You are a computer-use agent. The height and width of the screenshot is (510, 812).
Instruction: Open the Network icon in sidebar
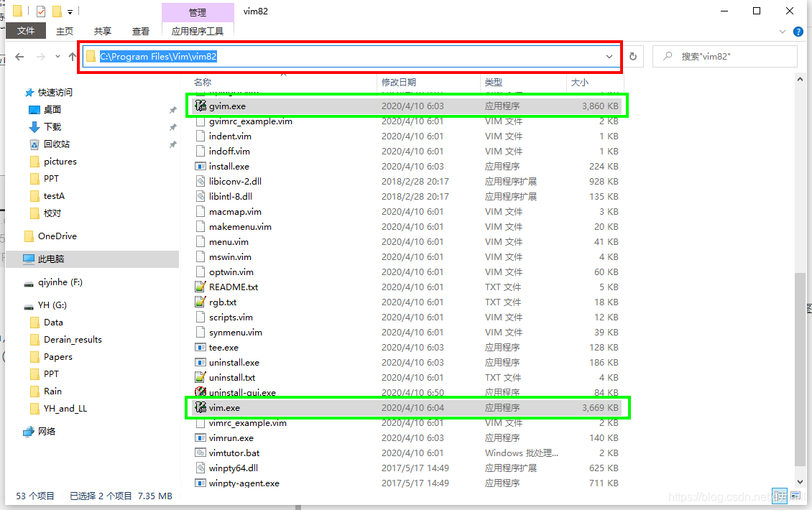click(29, 431)
